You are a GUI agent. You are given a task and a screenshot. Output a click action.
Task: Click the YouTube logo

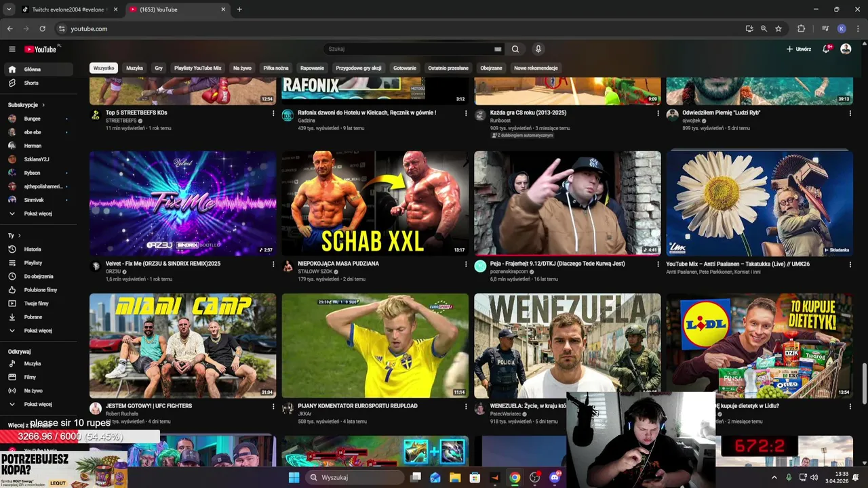tap(41, 49)
